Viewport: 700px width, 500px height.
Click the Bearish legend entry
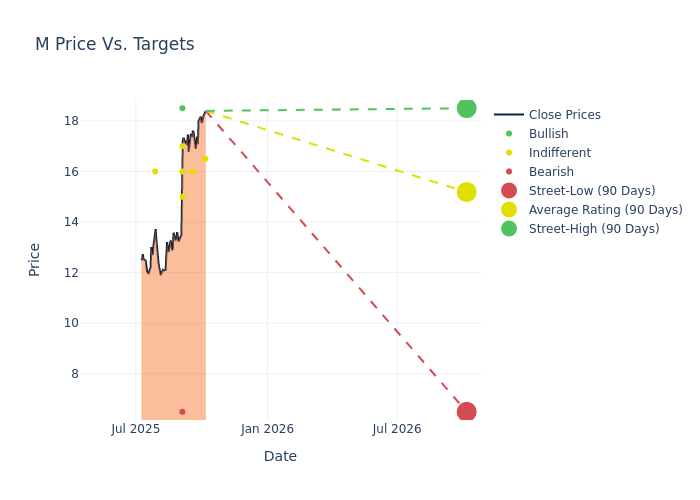551,172
